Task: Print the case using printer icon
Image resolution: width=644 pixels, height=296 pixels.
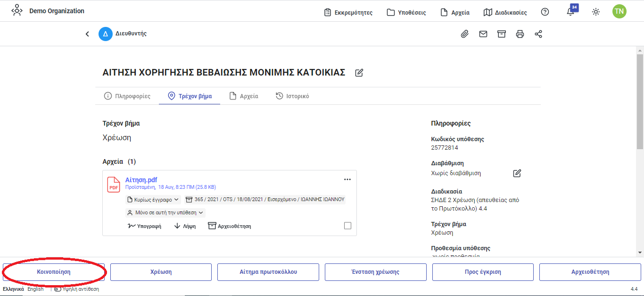Action: click(520, 34)
